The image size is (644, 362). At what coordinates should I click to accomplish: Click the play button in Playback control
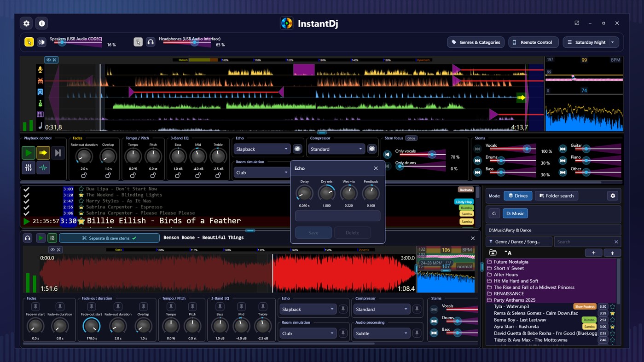click(x=28, y=153)
